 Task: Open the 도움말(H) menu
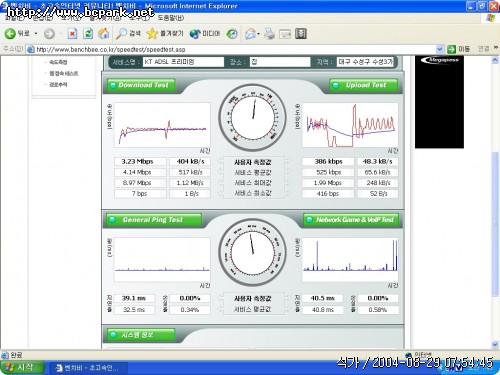[170, 18]
